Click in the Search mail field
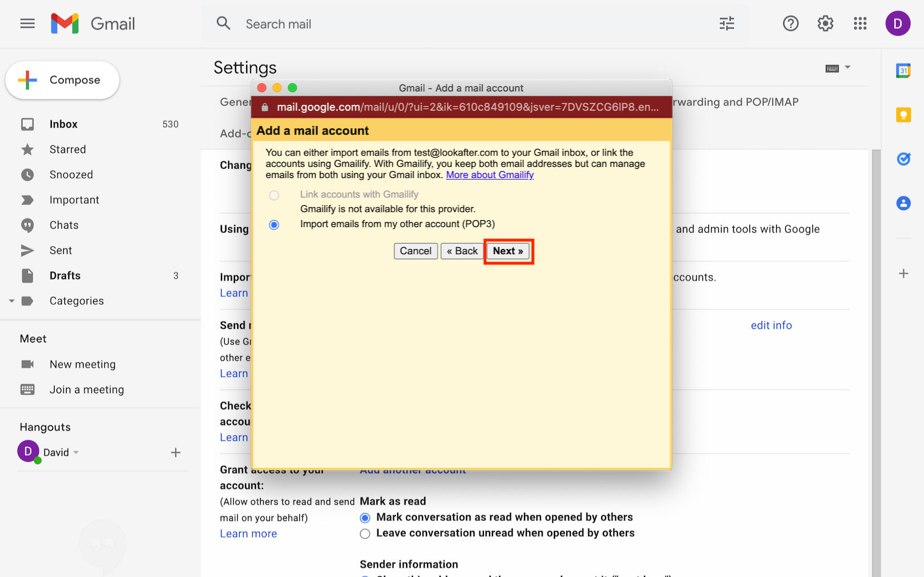 [451, 24]
